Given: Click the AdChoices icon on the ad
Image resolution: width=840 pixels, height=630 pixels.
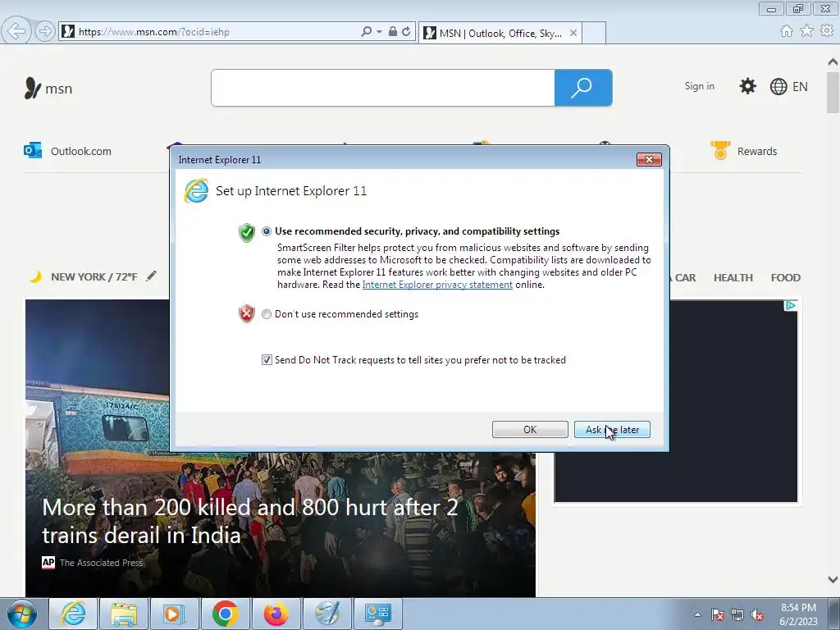Looking at the screenshot, I should coord(791,305).
